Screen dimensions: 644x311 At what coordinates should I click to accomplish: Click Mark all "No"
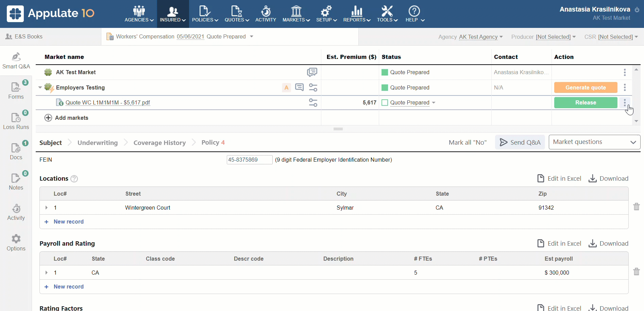pyautogui.click(x=468, y=142)
